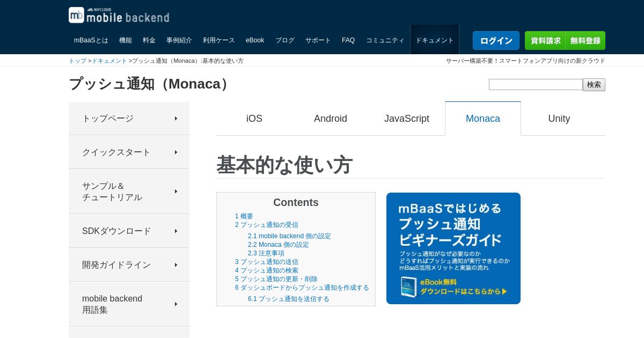Focus the search text field
Image resolution: width=644 pixels, height=338 pixels.
click(x=536, y=85)
